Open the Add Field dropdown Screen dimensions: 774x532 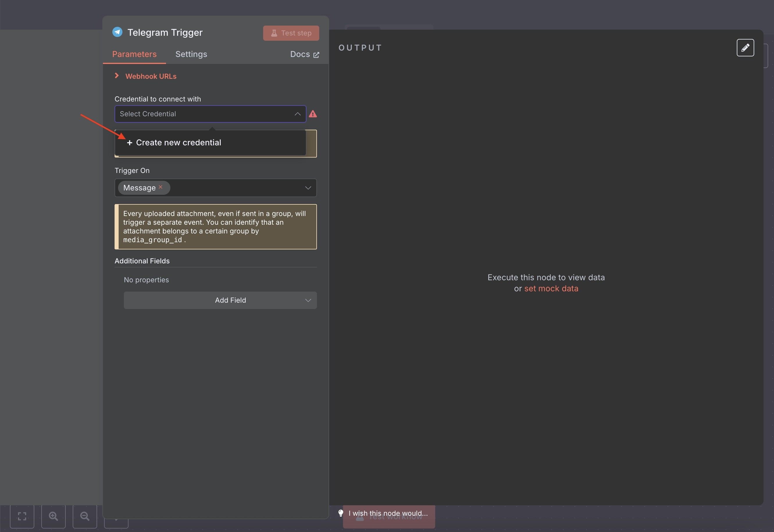[x=220, y=300]
